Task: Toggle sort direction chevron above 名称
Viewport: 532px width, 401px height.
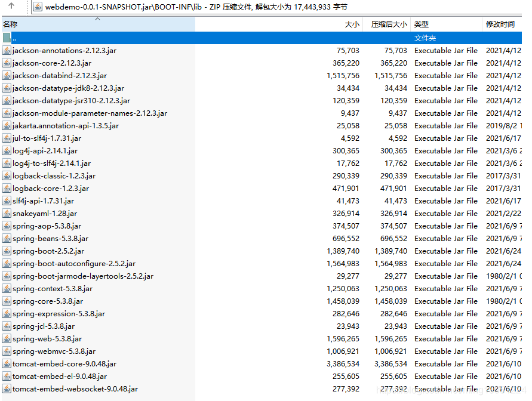Action: [98, 19]
